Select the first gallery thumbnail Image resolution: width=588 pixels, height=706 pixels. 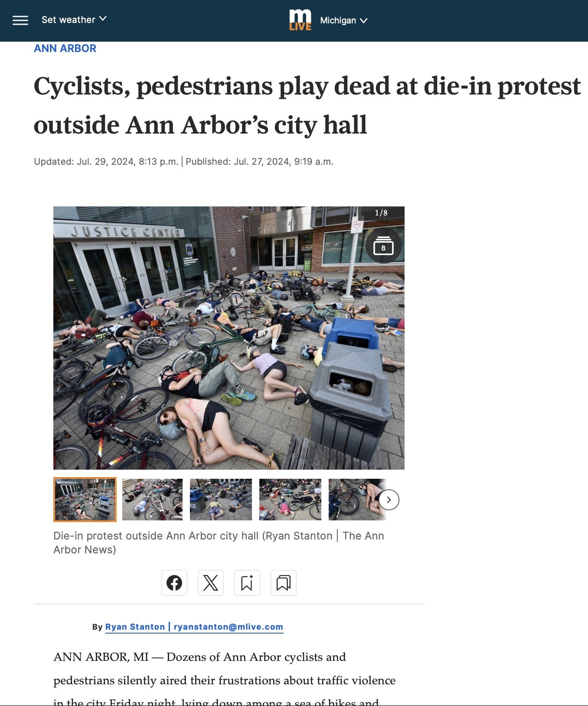point(85,500)
